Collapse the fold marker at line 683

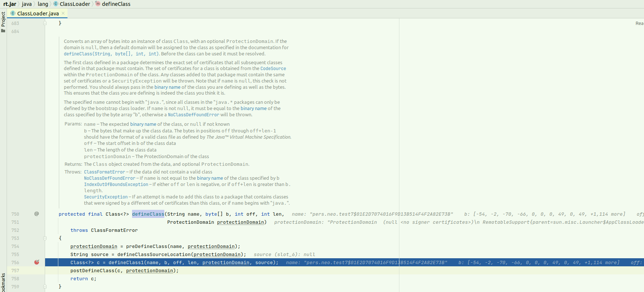click(45, 23)
